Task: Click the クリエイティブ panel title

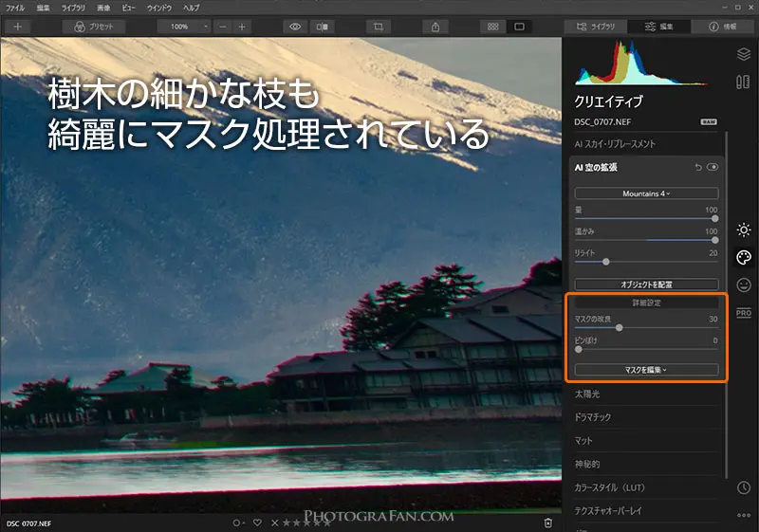Action: [608, 101]
